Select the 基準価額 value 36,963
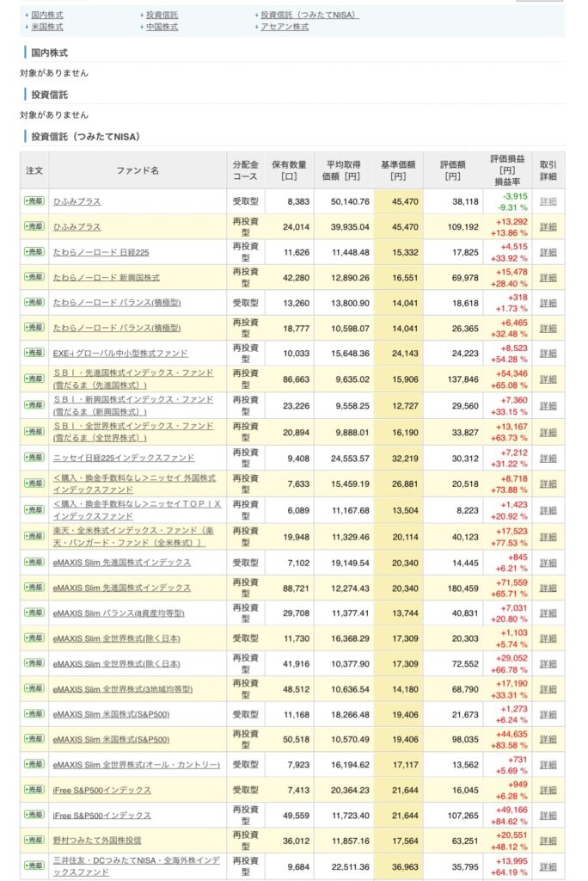This screenshot has width=588, height=881. point(405,867)
